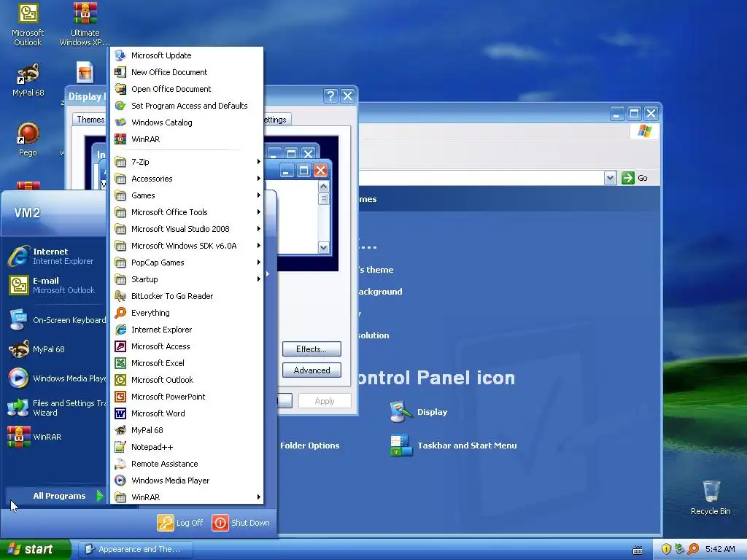Switch to Themes tab in Display Properties
747x560 pixels.
coord(90,119)
